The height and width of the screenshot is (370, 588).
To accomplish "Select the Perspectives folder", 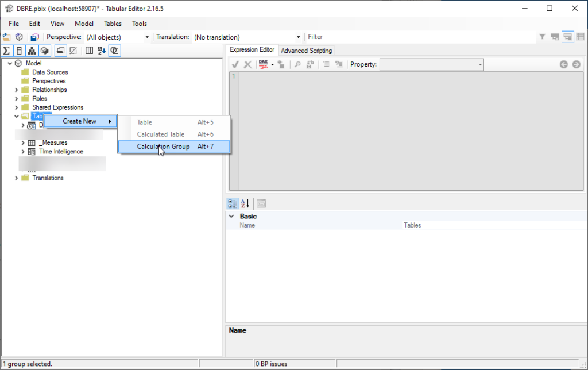I will coord(49,80).
